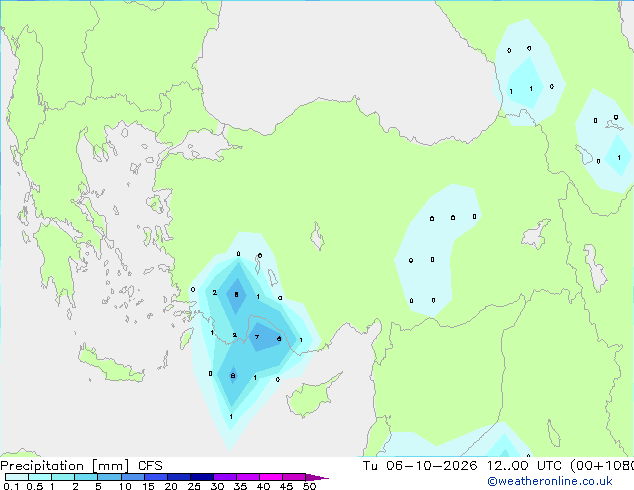Pick the legend swatch between 2 and 5
The height and width of the screenshot is (490, 634).
click(86, 477)
